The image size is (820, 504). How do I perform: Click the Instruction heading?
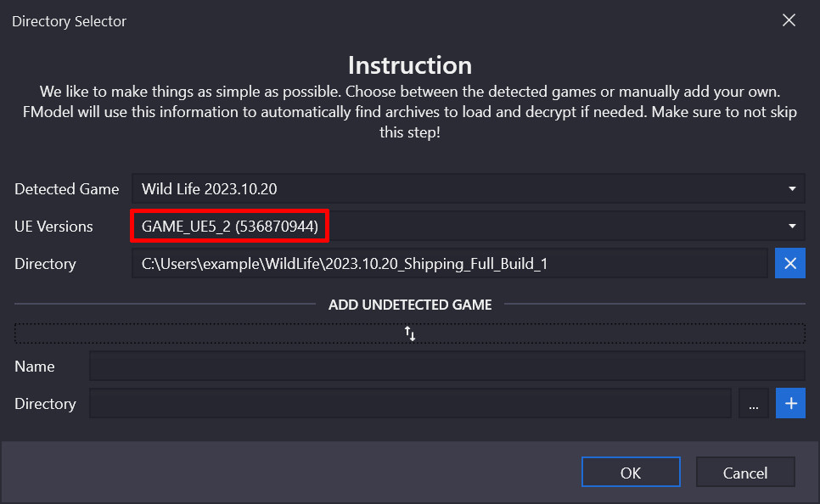pos(410,65)
